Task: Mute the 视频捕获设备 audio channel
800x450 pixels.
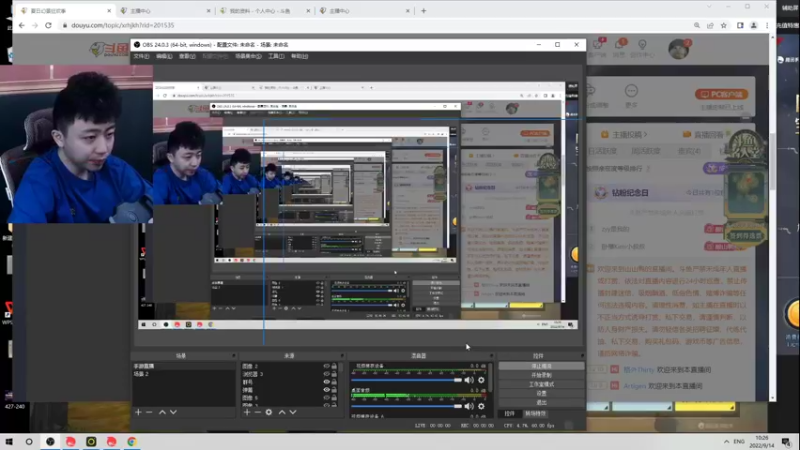Action: pos(469,380)
